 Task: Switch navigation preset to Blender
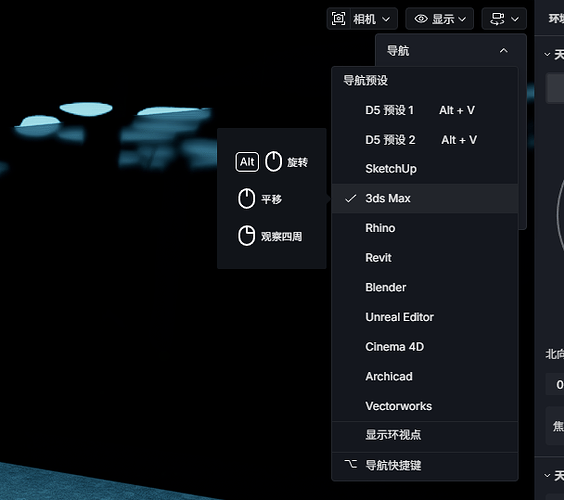(424, 287)
